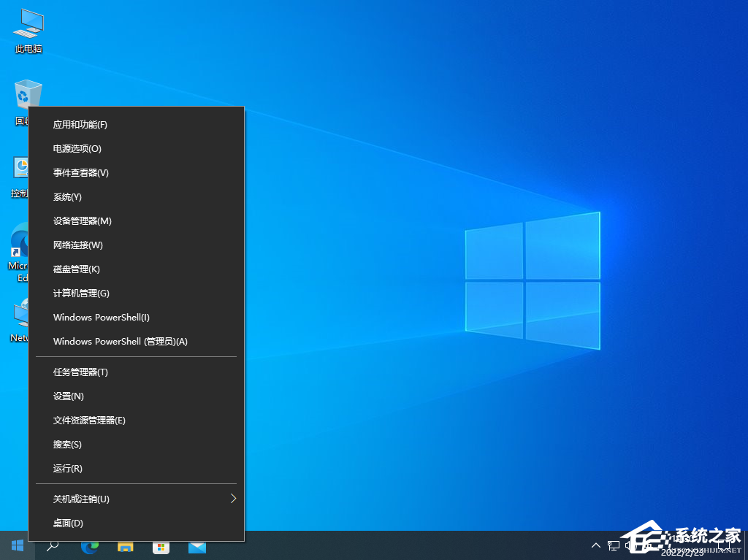Viewport: 748px width, 560px height.
Task: Launch 运行 from the context menu
Action: [x=67, y=468]
